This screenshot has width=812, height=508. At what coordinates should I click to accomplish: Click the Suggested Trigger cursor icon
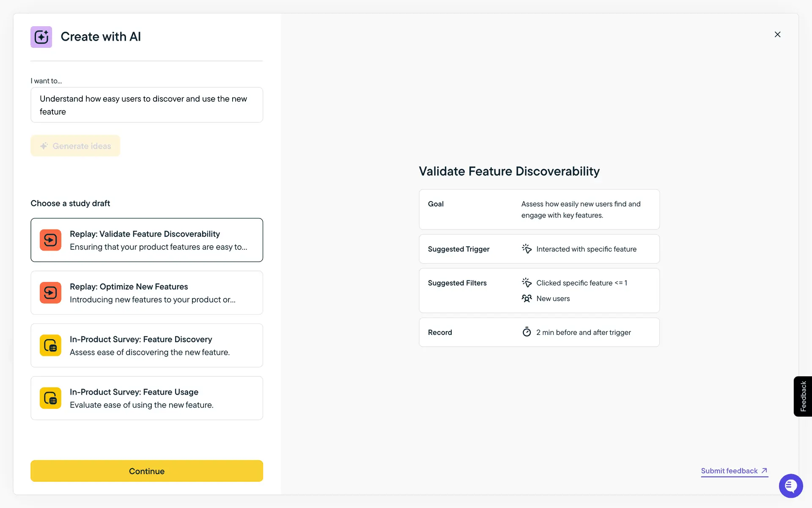coord(527,249)
